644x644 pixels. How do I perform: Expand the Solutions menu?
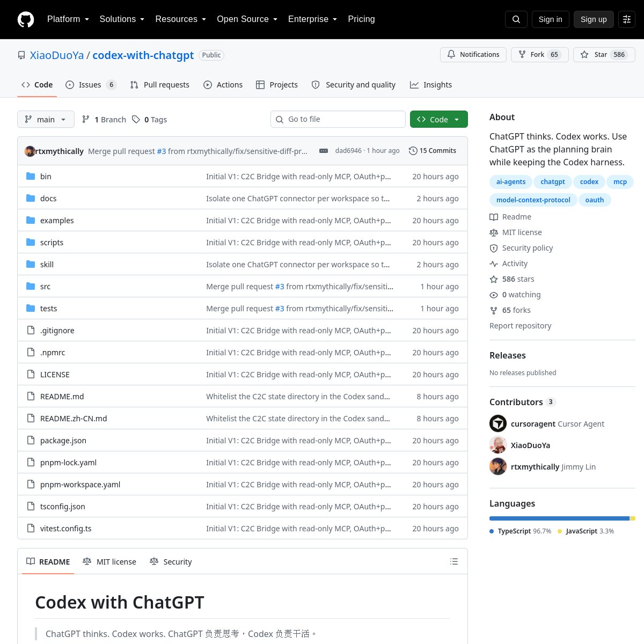pos(122,19)
